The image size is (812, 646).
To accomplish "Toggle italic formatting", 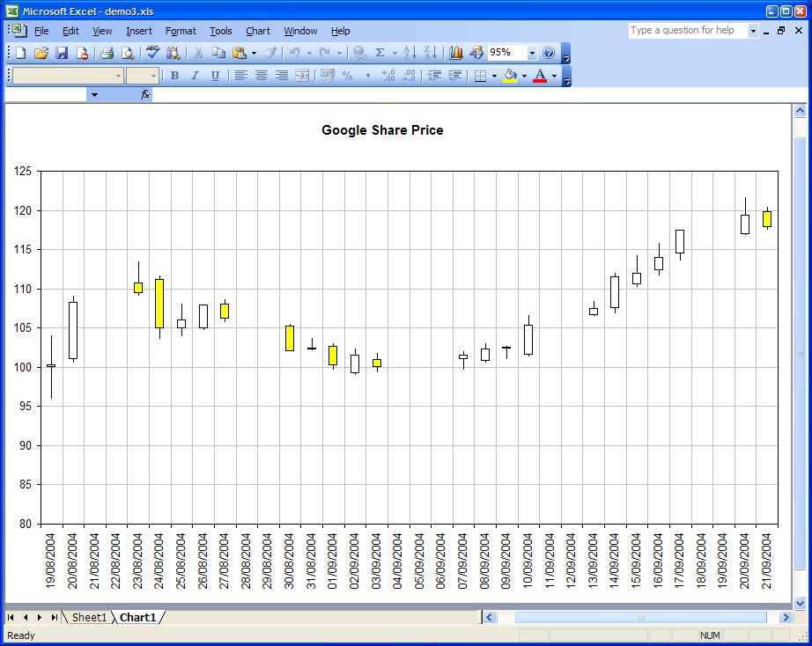I will pyautogui.click(x=196, y=76).
